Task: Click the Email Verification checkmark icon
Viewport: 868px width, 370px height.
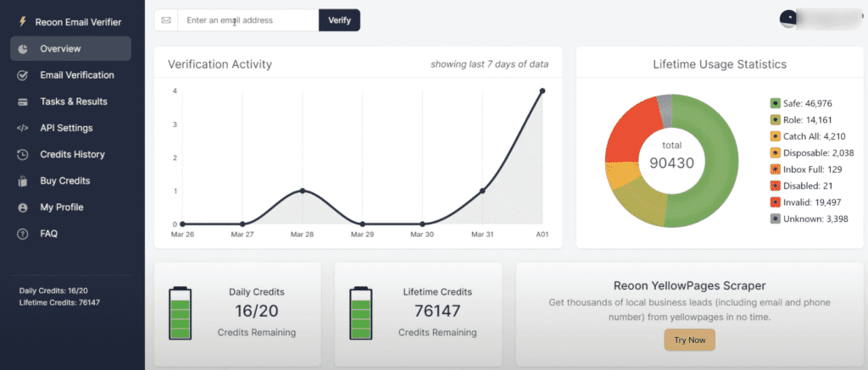Action: coord(22,75)
